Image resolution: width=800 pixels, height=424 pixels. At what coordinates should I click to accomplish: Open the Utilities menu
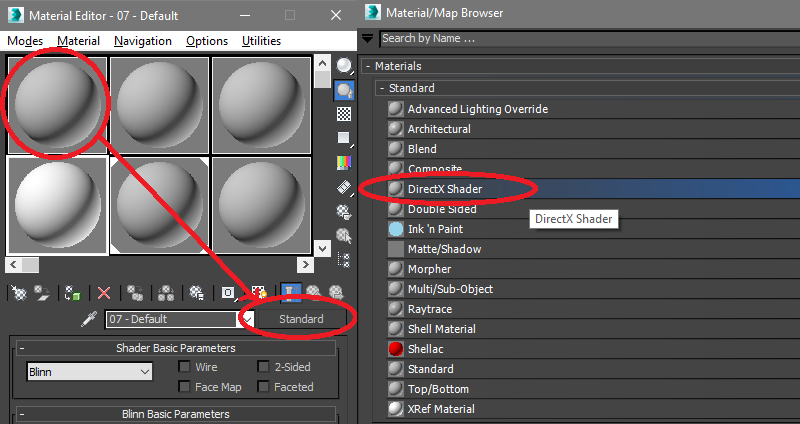click(261, 41)
